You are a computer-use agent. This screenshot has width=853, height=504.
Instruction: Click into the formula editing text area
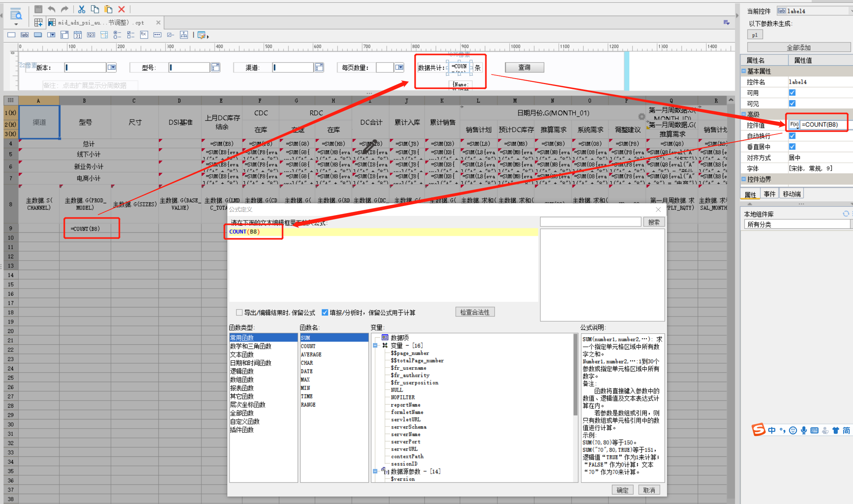tap(383, 265)
